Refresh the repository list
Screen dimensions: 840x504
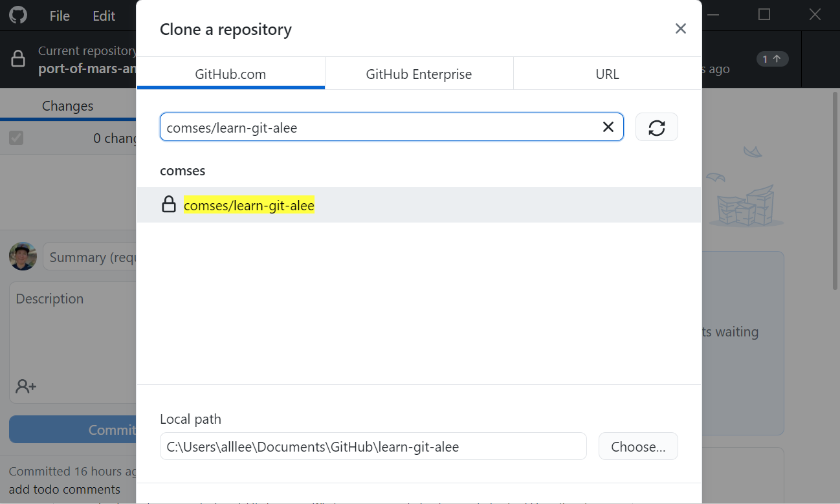coord(657,127)
